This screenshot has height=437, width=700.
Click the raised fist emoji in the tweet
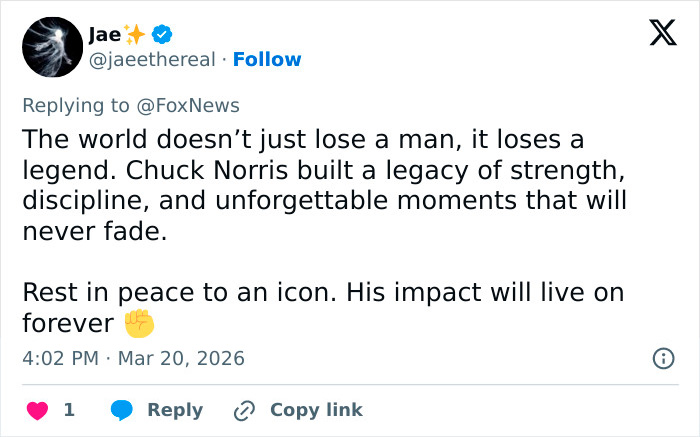[139, 324]
